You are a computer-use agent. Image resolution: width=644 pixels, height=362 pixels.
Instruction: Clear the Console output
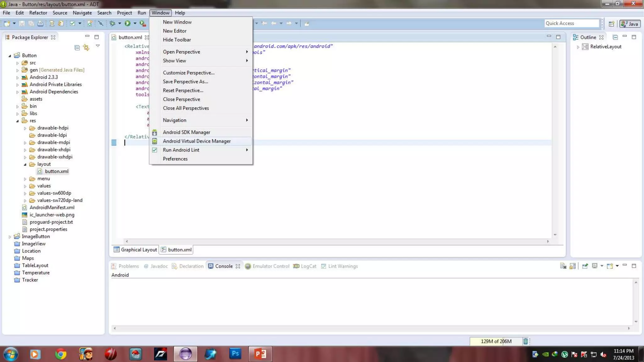(x=563, y=266)
